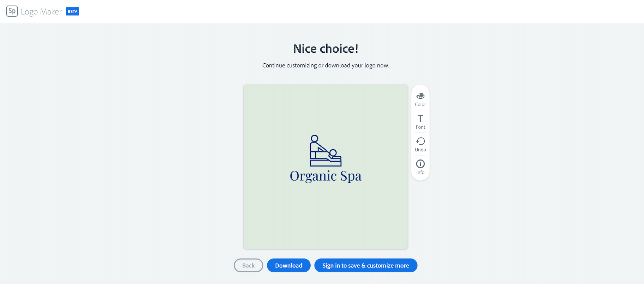Click the blue BETA badge
Viewport: 644px width, 284px height.
pos(72,11)
